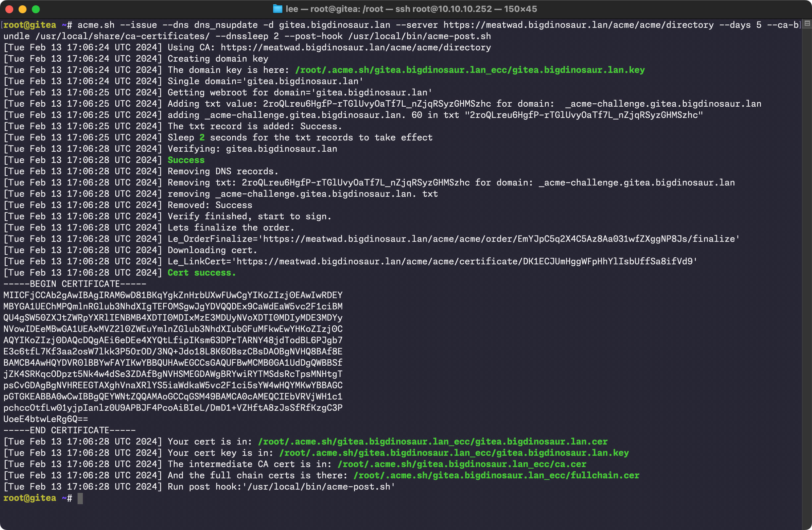Image resolution: width=812 pixels, height=530 pixels.
Task: Click the lowercase 'adding _acme-challenge' line
Action: [353, 115]
